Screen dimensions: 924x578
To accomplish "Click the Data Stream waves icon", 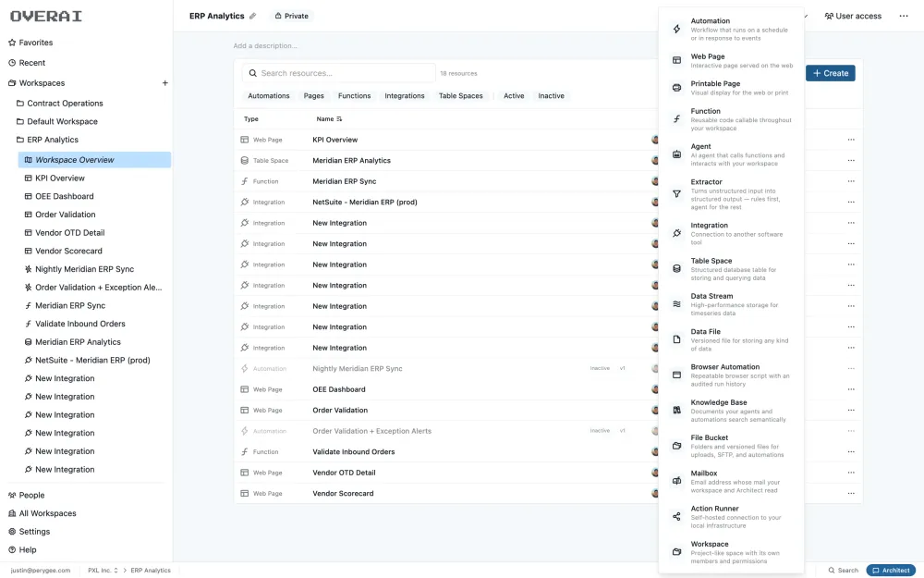I will coord(676,303).
